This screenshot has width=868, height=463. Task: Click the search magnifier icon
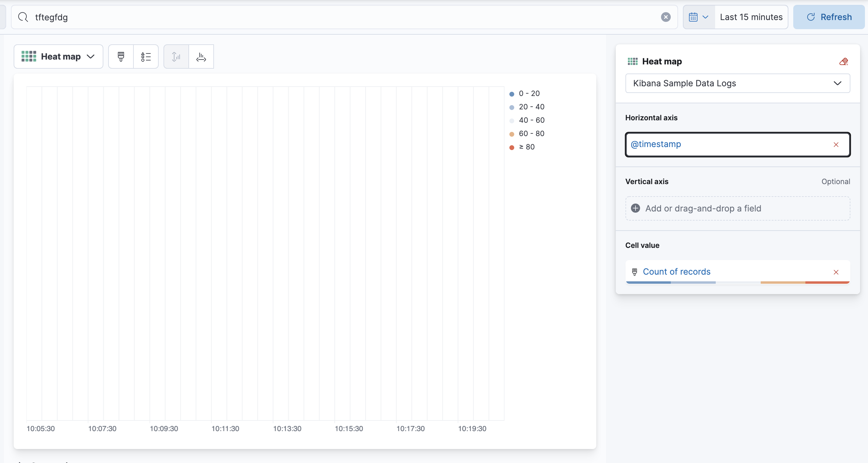23,17
